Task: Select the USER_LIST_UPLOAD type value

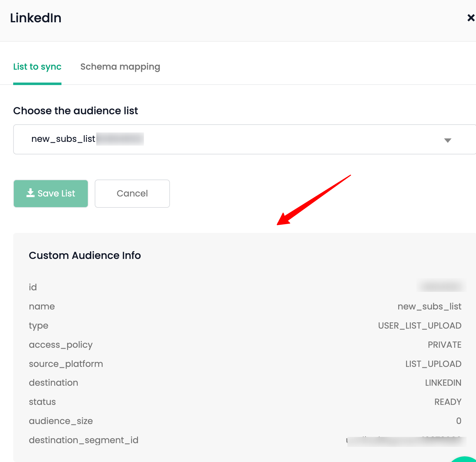Action: (x=420, y=325)
